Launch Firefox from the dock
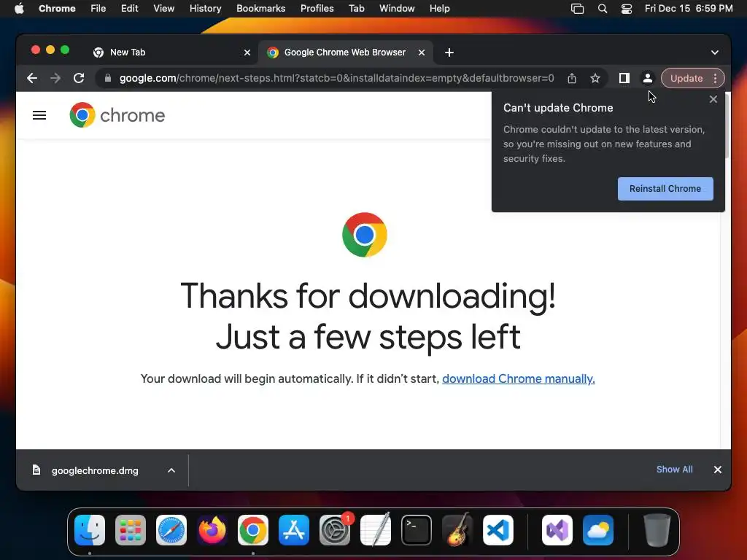 tap(212, 530)
